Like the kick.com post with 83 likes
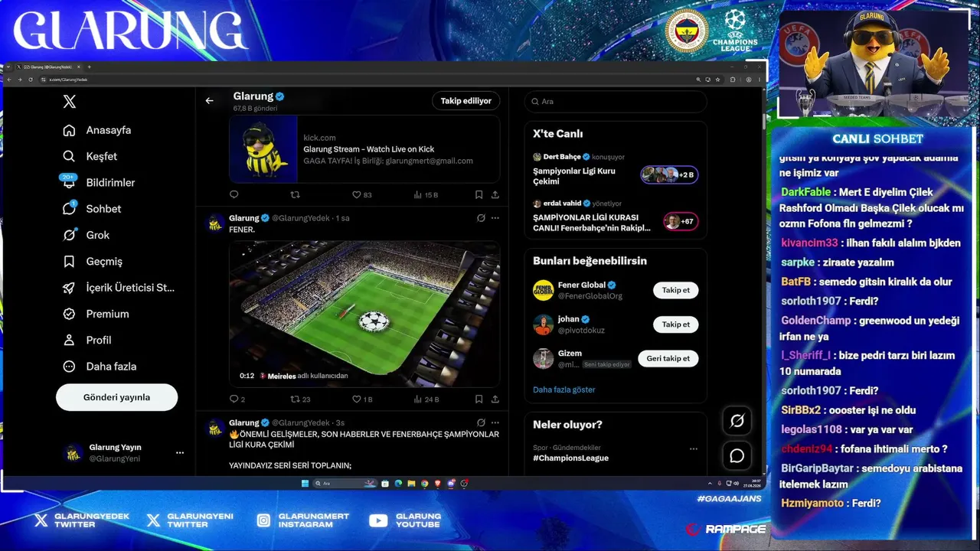The image size is (980, 551). [x=361, y=195]
